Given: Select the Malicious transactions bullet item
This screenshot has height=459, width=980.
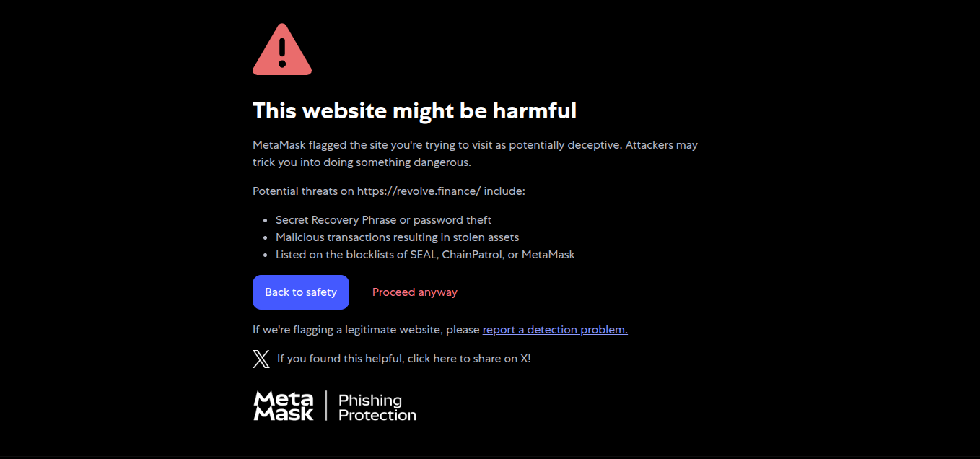Looking at the screenshot, I should coord(397,237).
